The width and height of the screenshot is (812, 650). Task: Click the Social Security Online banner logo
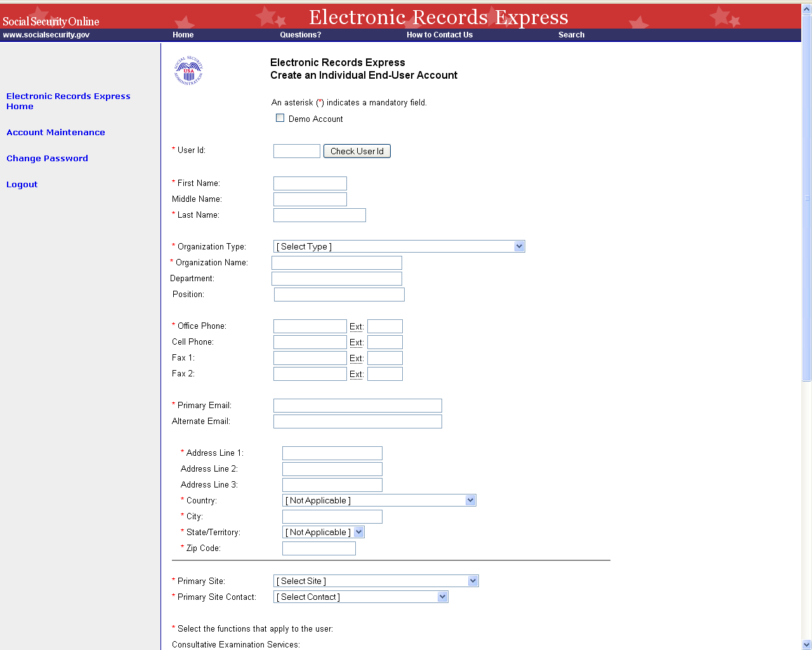pos(51,22)
